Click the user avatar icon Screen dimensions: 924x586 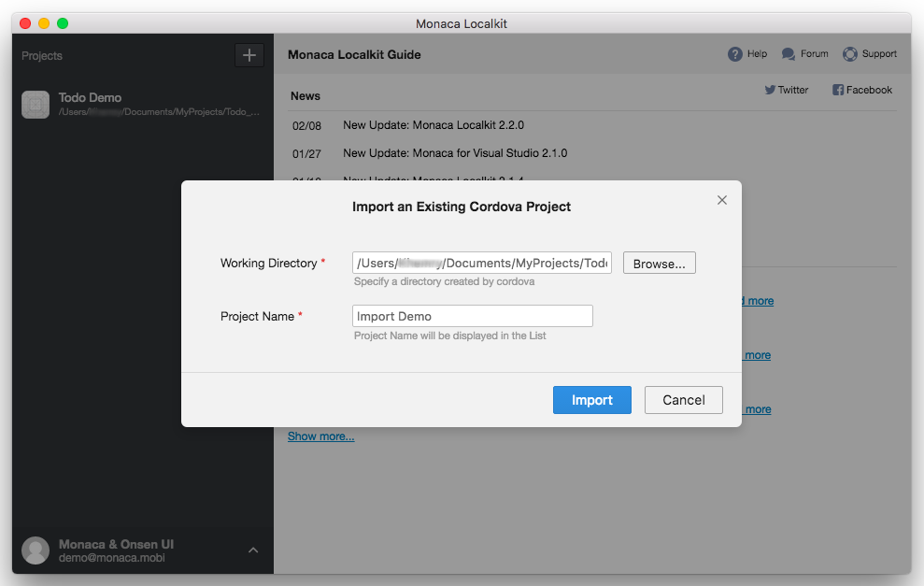[x=36, y=550]
